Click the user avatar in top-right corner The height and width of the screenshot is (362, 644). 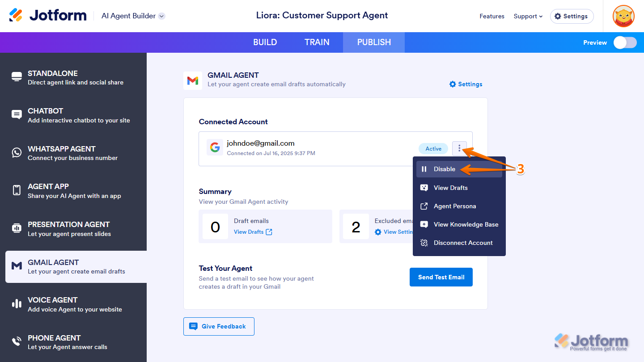tap(623, 16)
